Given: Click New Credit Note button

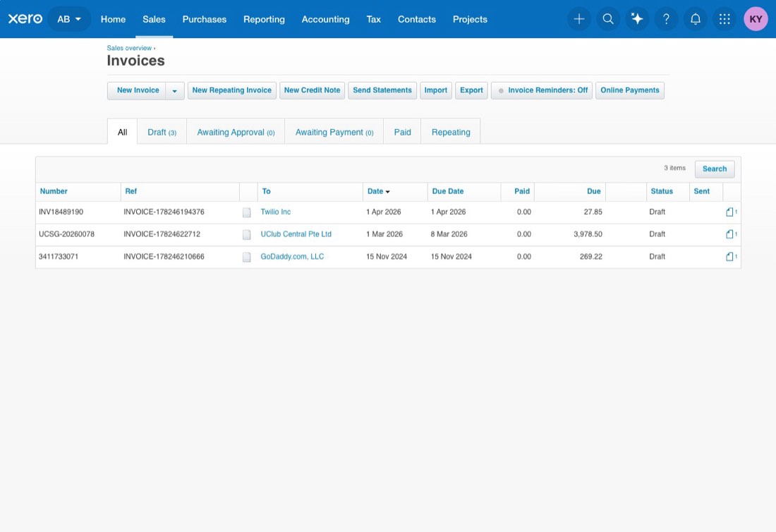Looking at the screenshot, I should (x=313, y=90).
